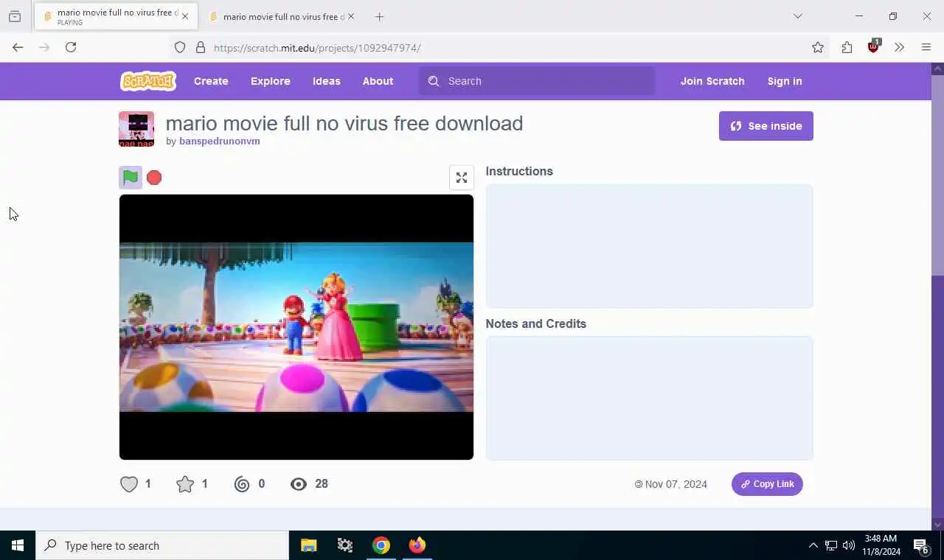Click the network tray icon

coord(831,545)
